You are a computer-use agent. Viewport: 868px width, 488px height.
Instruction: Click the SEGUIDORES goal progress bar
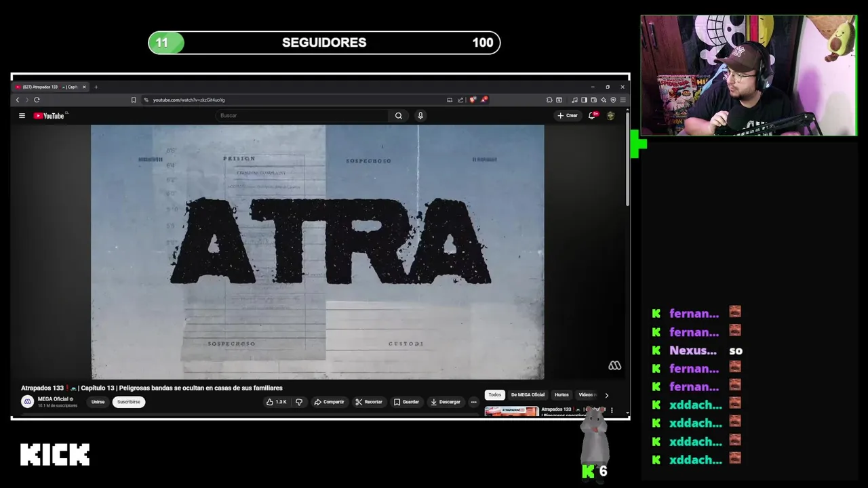324,43
